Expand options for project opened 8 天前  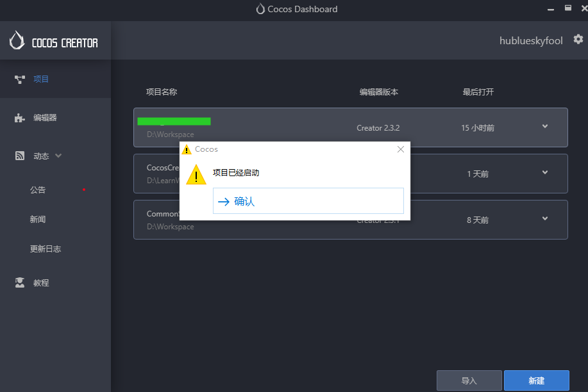tap(545, 218)
